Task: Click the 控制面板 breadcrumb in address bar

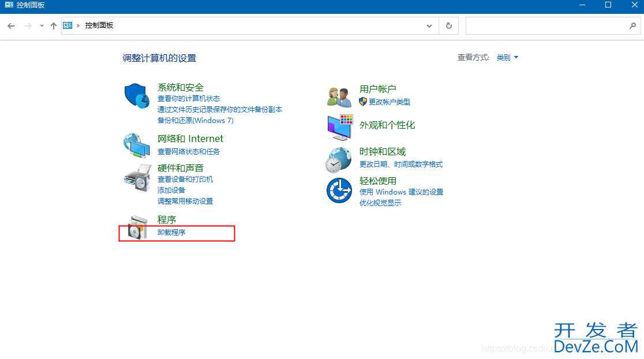Action: click(x=99, y=25)
